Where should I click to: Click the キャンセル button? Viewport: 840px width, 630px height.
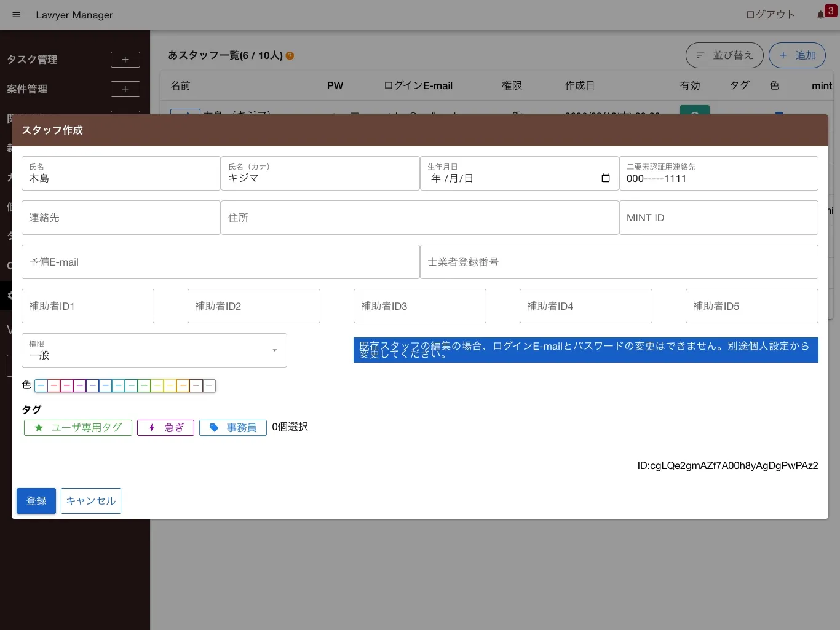click(91, 501)
